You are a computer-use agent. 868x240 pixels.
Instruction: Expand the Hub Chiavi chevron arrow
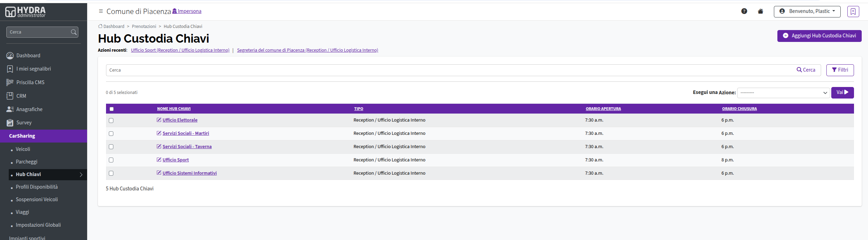click(x=81, y=175)
